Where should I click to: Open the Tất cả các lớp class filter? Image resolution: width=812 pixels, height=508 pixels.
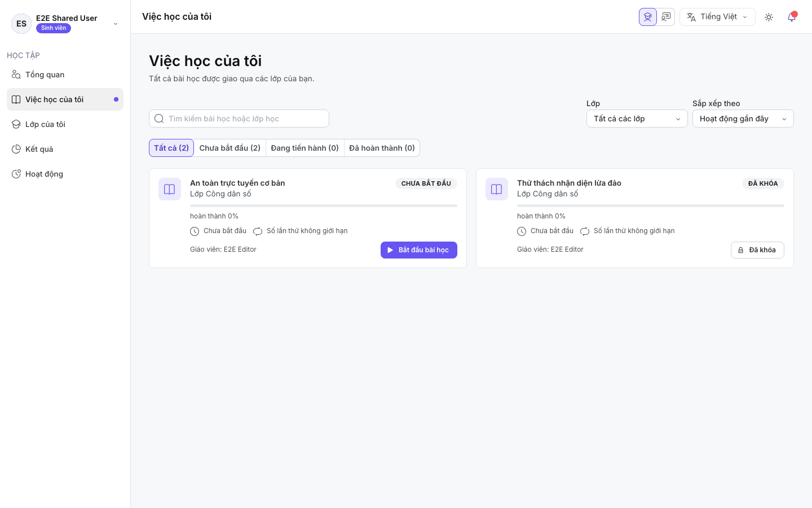pos(637,119)
